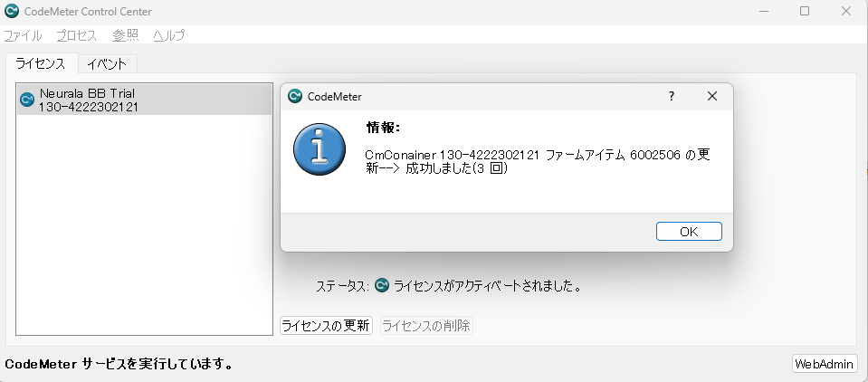Close the CodeMeter Control Center window
Screen dimensions: 868x382
point(846,11)
